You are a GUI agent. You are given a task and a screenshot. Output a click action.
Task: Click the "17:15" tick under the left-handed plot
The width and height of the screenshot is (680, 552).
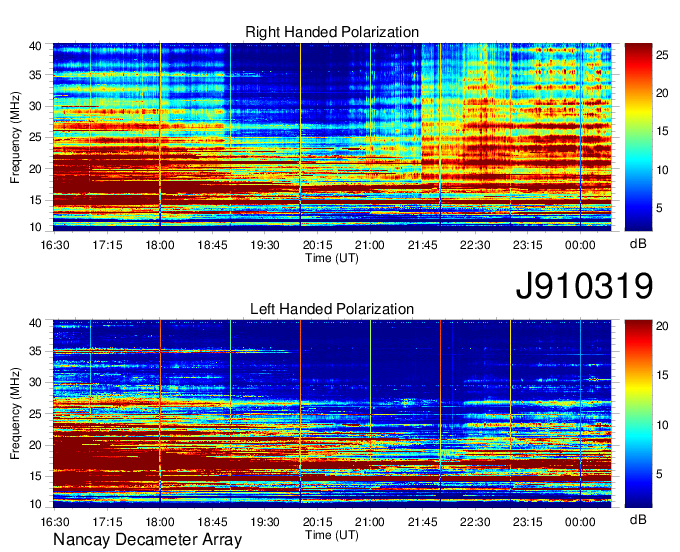click(x=107, y=522)
